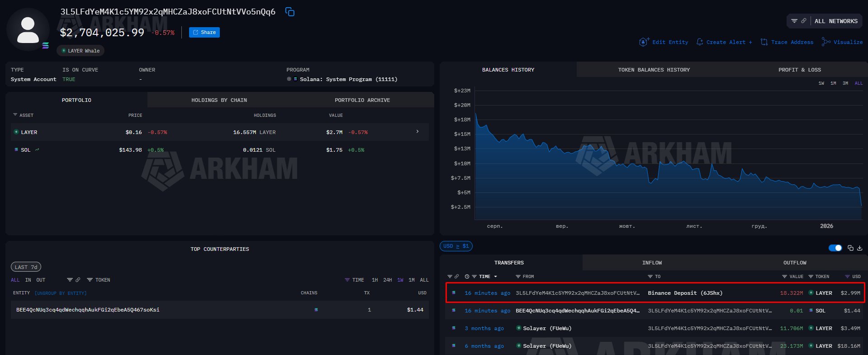Switch to the Holdings By Chain tab
The width and height of the screenshot is (868, 355).
click(x=219, y=100)
